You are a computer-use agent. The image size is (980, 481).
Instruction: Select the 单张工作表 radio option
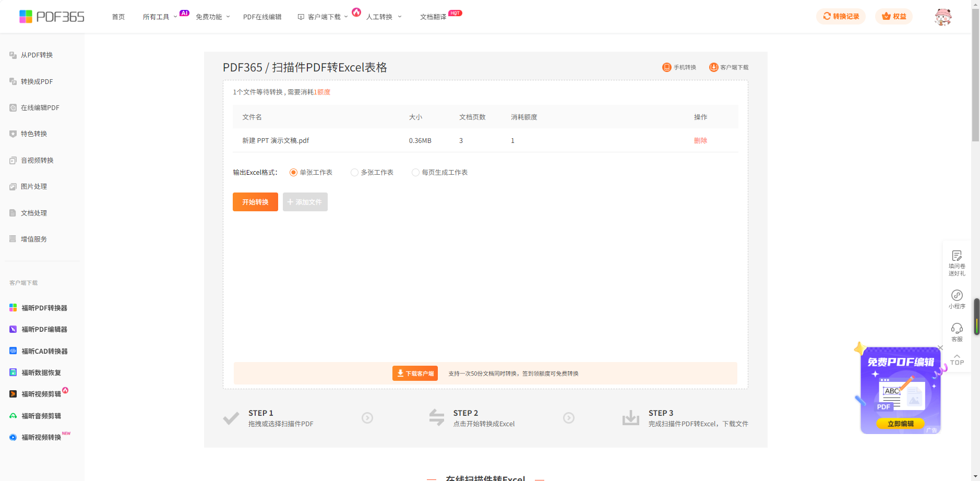294,173
